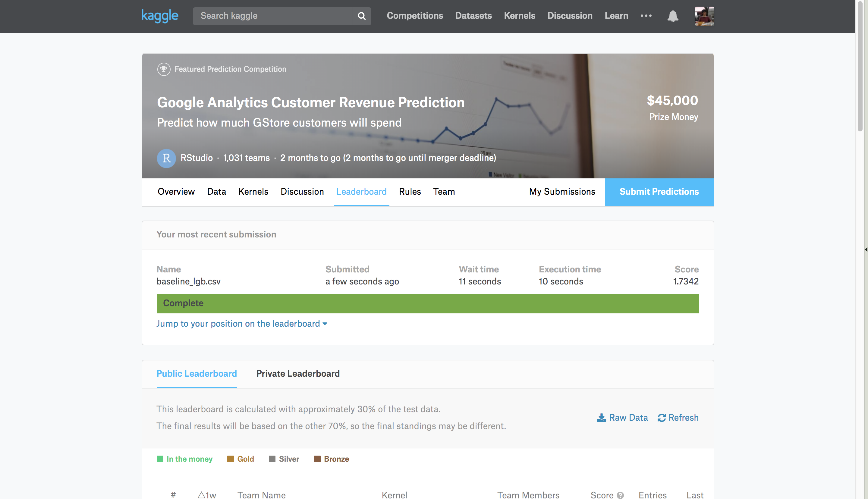The image size is (868, 499).
Task: Open the three-dot more menu
Action: [x=646, y=16]
